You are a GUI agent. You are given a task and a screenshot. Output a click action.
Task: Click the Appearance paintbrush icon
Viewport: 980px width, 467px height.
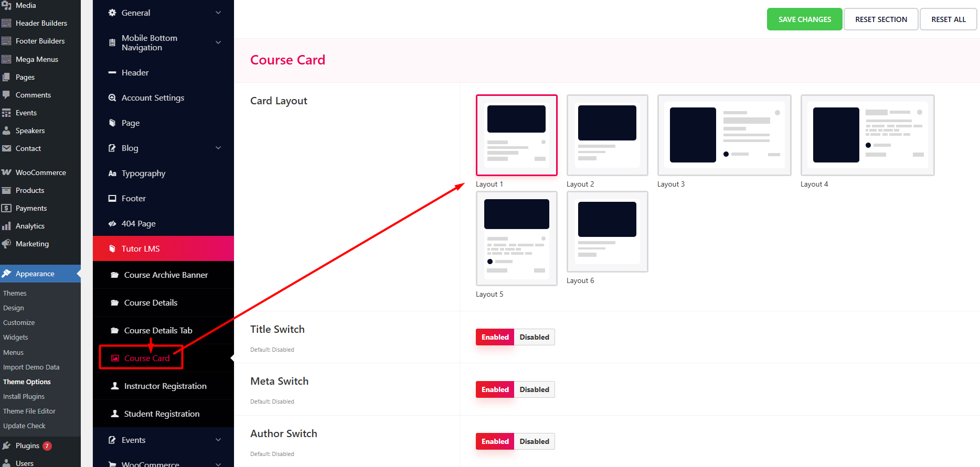pyautogui.click(x=6, y=274)
